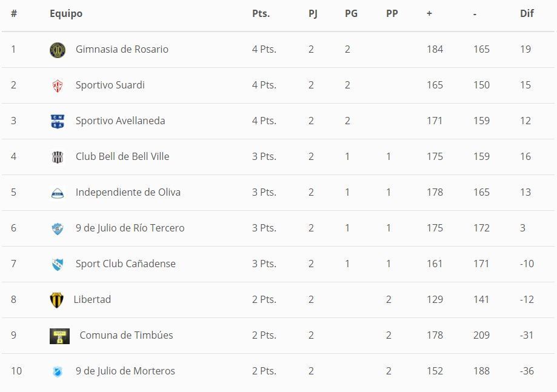The image size is (557, 392).
Task: Open the Libertad team name link
Action: click(x=92, y=299)
